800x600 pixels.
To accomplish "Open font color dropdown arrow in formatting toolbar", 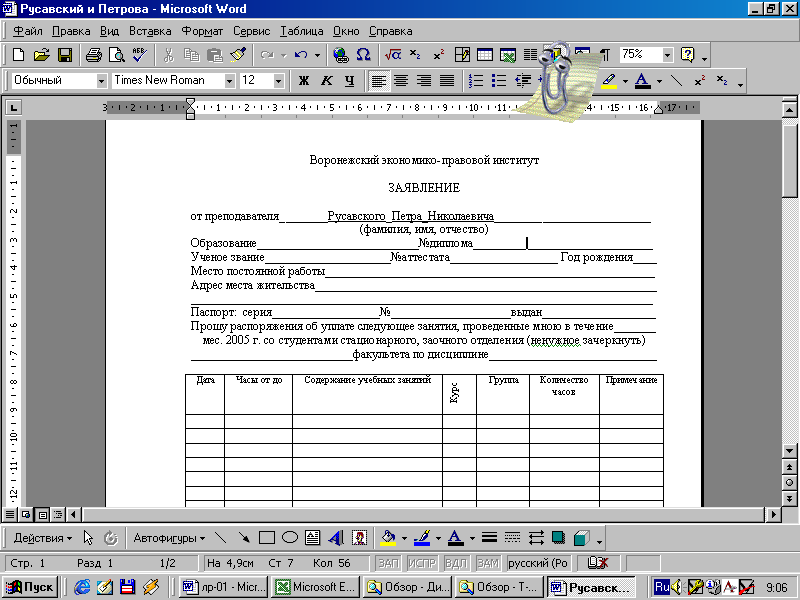I will (659, 81).
